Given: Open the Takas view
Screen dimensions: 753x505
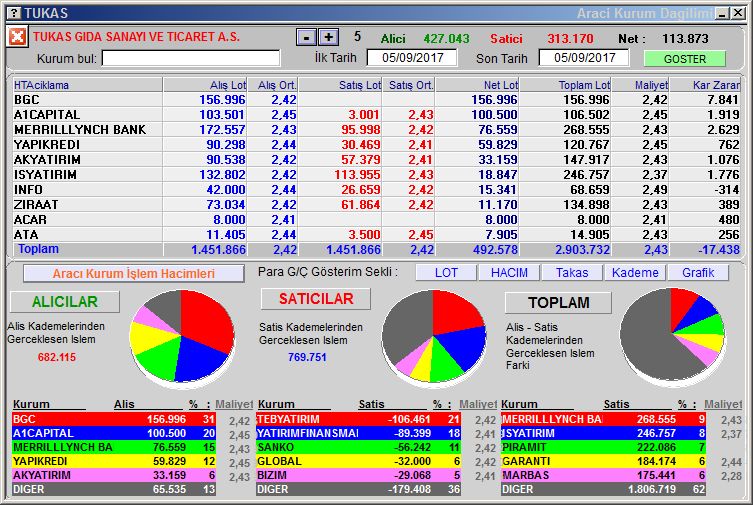Looking at the screenshot, I should pyautogui.click(x=572, y=273).
